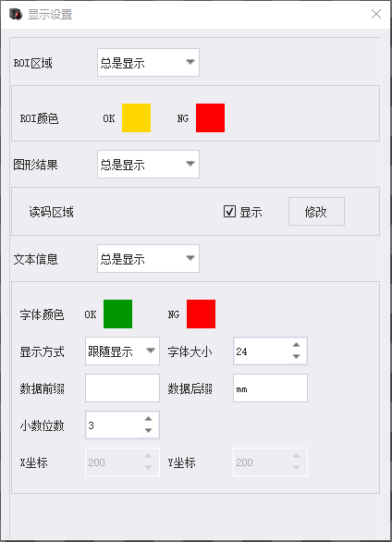Decrease 小数位数 with the down arrow

click(x=149, y=430)
